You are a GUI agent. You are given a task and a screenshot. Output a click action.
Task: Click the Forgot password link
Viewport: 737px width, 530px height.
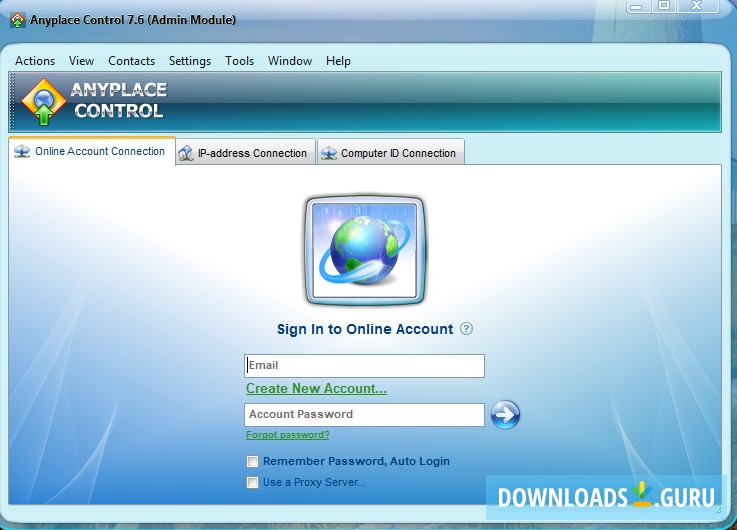click(288, 435)
